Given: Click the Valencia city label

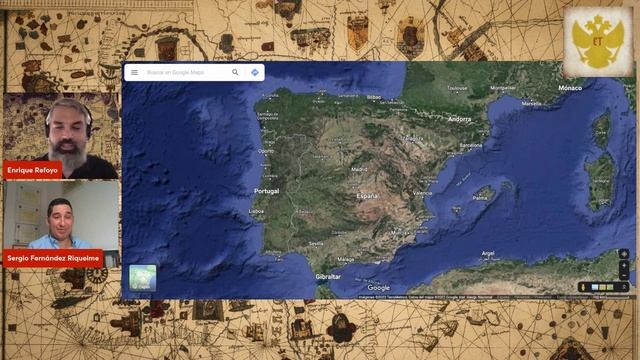Looking at the screenshot, I should [x=422, y=193].
